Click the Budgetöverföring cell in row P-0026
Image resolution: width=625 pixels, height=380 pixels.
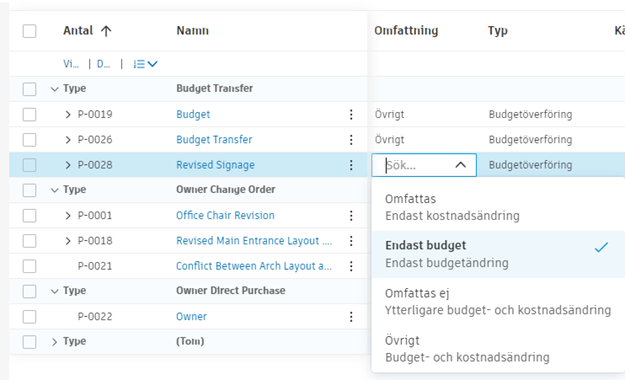point(531,140)
